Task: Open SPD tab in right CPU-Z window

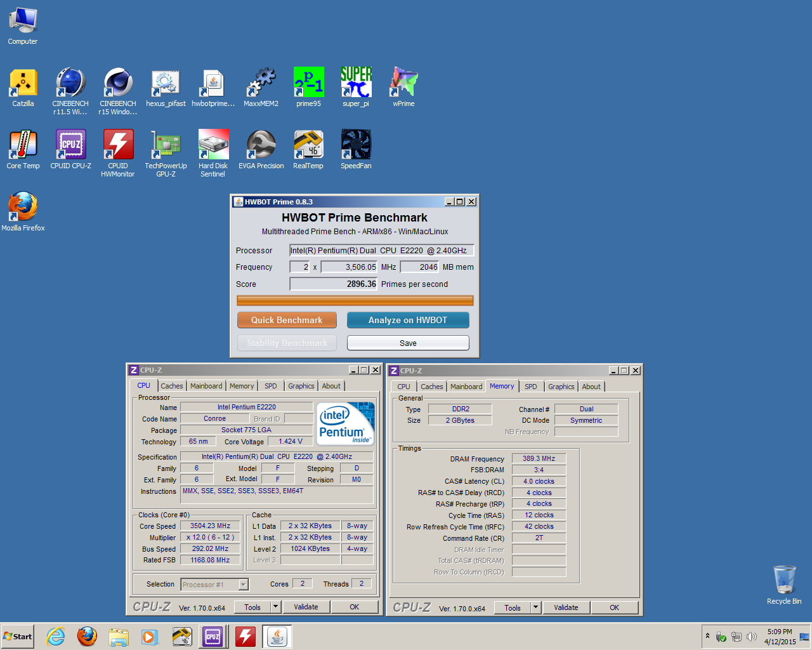Action: tap(531, 387)
